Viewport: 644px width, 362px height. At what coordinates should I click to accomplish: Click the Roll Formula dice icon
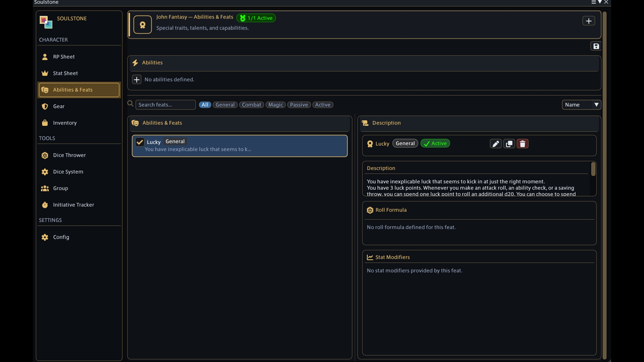pyautogui.click(x=370, y=210)
